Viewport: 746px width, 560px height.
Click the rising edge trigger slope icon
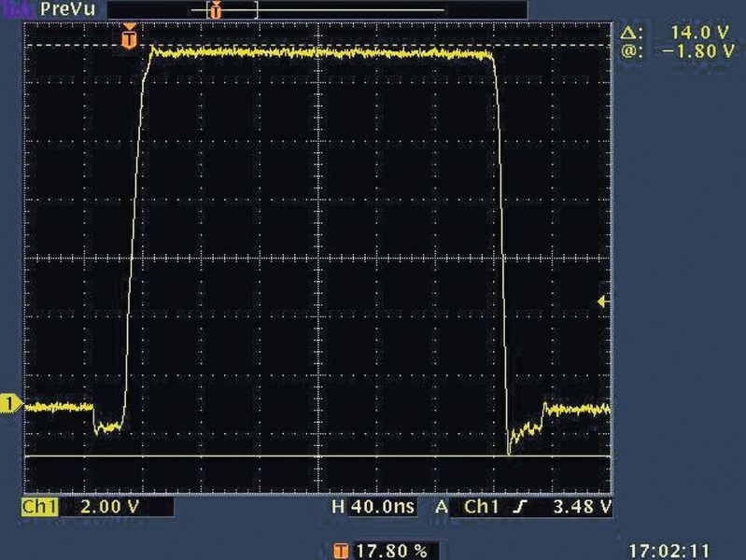[521, 508]
